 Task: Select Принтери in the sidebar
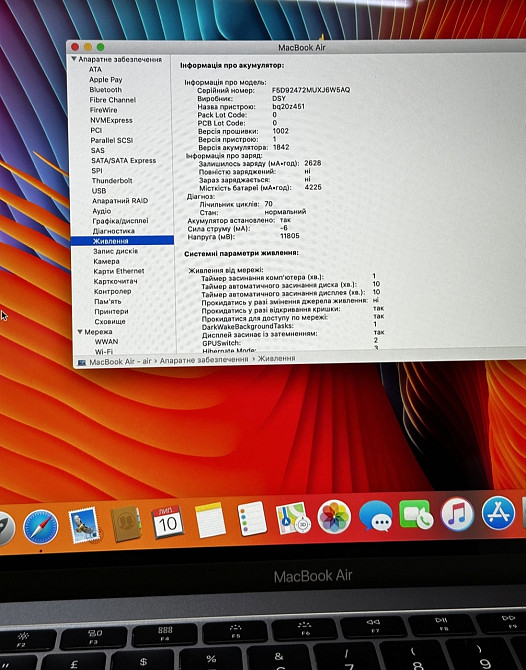(111, 311)
